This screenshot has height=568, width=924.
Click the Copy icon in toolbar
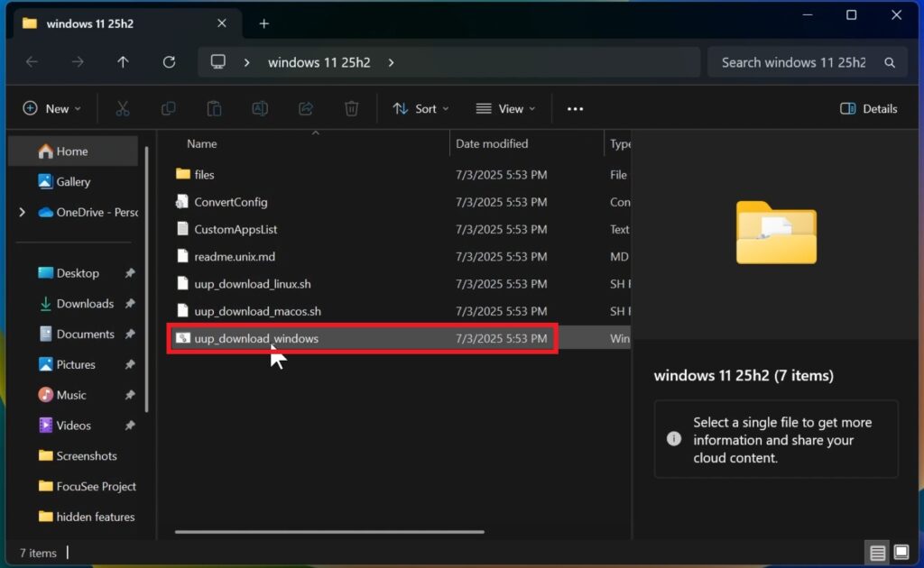[x=169, y=108]
